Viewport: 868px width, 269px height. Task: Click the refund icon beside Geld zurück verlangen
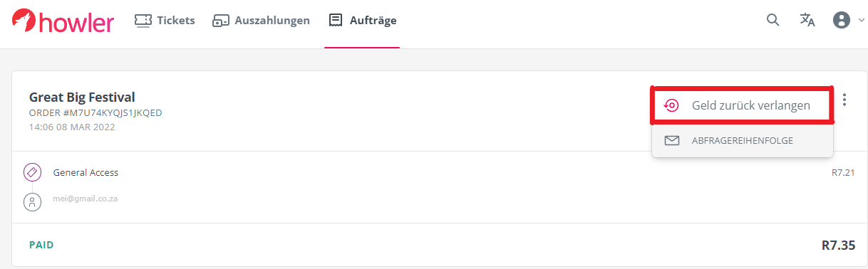[671, 105]
